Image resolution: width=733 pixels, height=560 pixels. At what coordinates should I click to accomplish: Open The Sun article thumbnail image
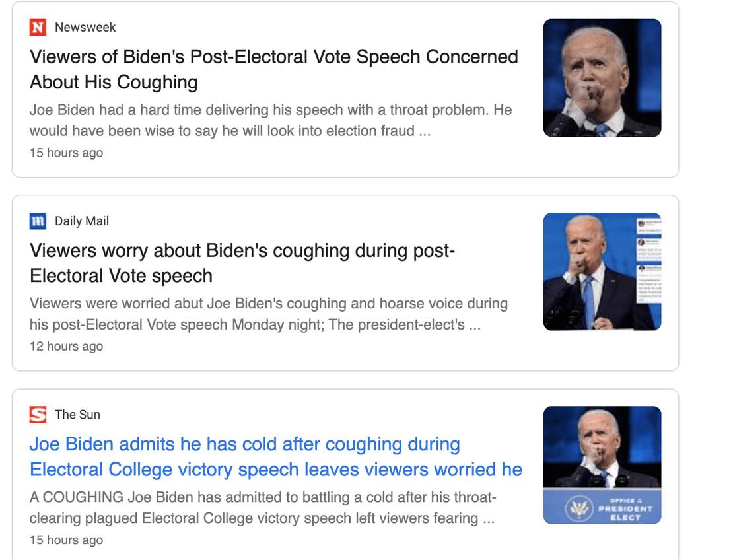(x=602, y=447)
